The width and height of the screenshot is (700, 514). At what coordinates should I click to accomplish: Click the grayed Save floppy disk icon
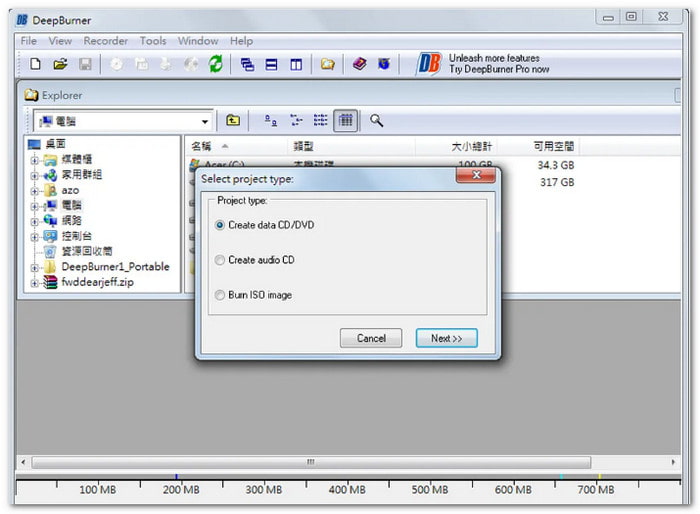pyautogui.click(x=85, y=64)
